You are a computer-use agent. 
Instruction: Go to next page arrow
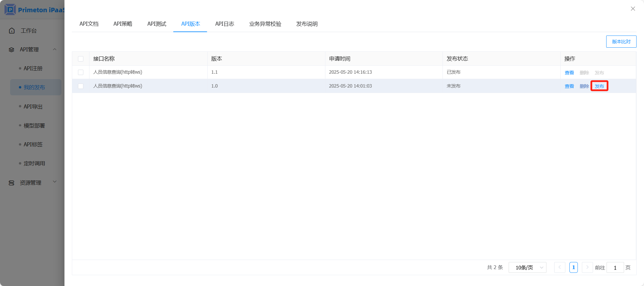[x=587, y=267]
